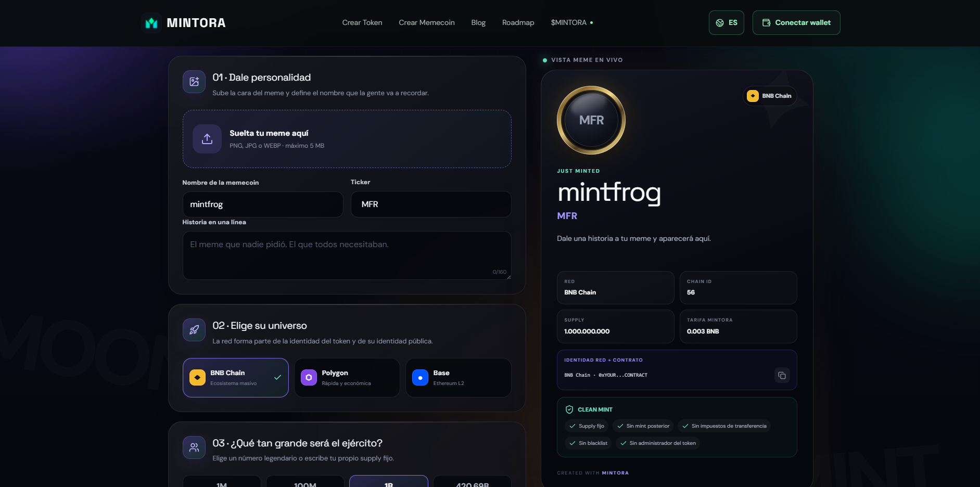Copy the contract identity with copy icon

[782, 375]
